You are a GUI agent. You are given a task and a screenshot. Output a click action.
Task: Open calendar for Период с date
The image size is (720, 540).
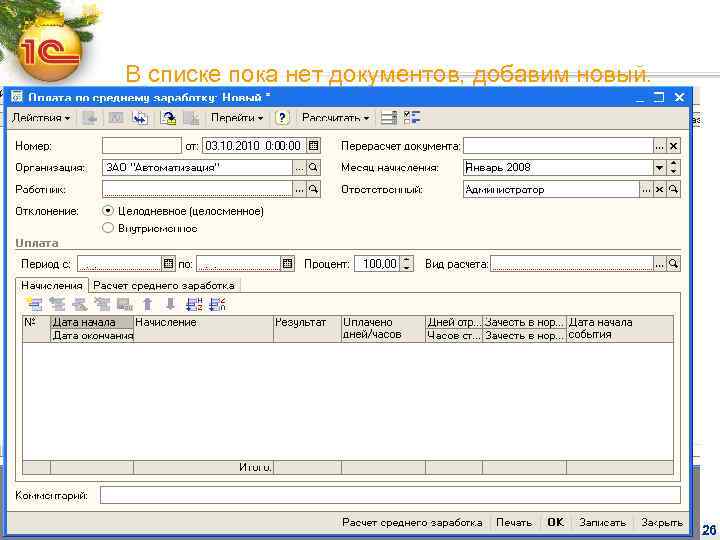(169, 264)
